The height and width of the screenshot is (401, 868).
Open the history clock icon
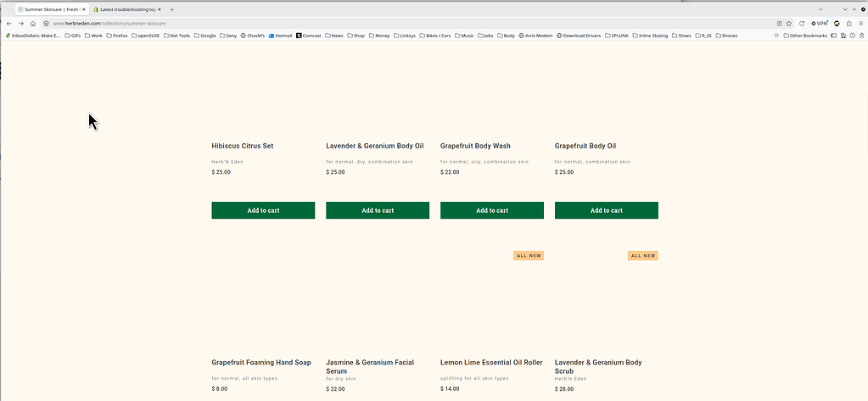click(852, 36)
